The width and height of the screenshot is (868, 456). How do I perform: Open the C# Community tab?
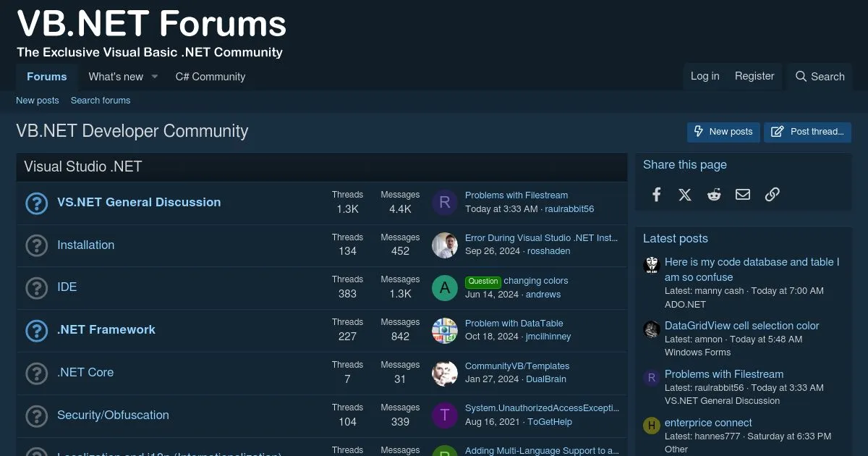click(210, 77)
